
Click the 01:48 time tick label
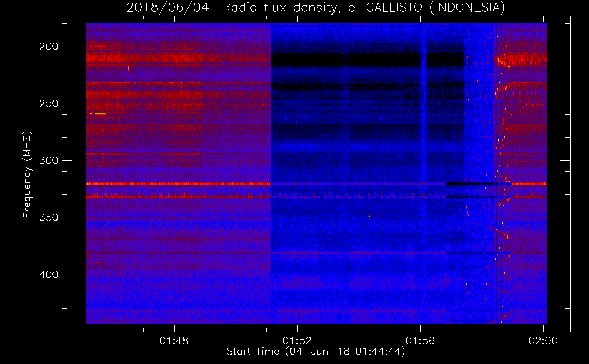[174, 341]
